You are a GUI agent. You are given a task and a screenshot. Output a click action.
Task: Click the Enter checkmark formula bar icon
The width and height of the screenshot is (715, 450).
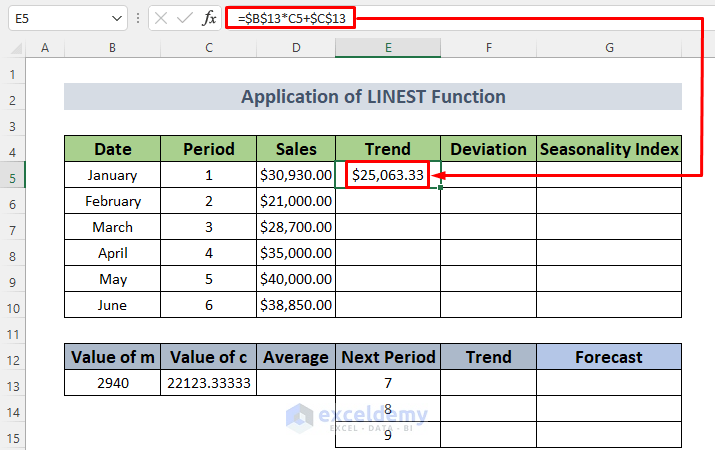click(185, 18)
